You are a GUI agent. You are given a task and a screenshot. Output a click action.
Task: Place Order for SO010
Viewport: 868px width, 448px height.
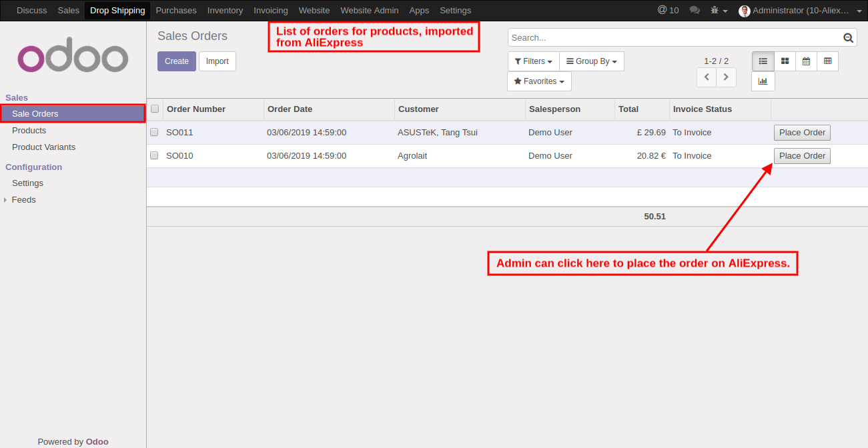802,156
